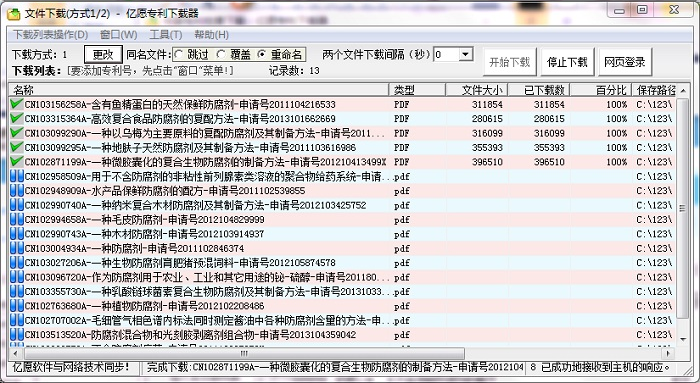Open the 下载列表操作(D) menu
700x383 pixels.
click(x=50, y=34)
